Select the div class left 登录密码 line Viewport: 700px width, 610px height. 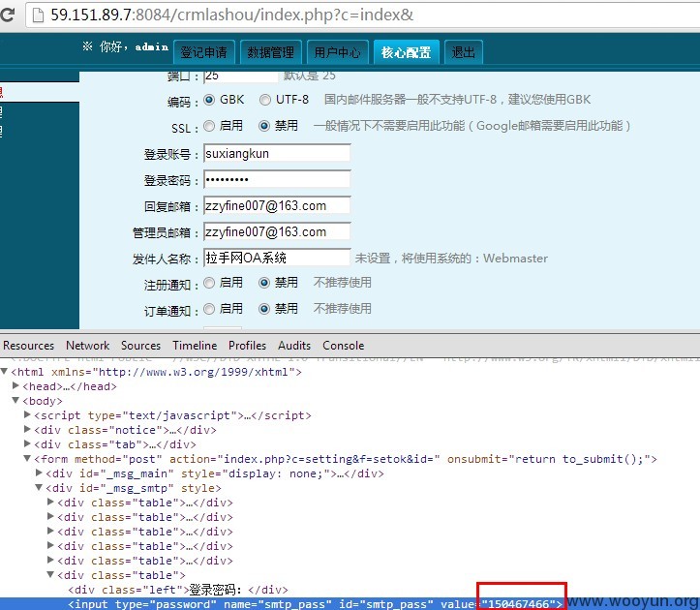click(x=178, y=590)
